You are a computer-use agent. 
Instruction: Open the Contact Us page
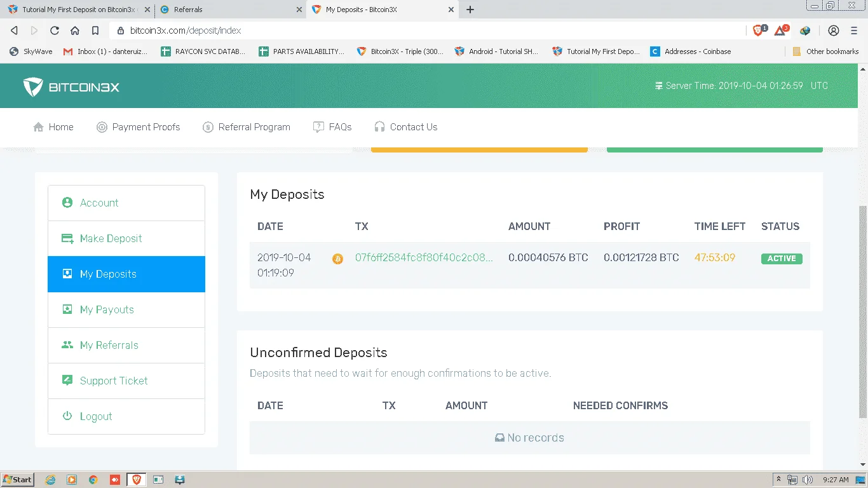[x=406, y=127]
